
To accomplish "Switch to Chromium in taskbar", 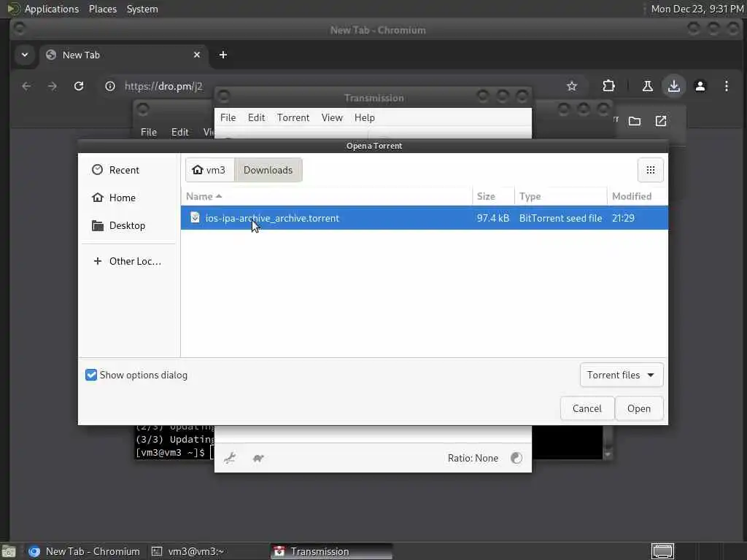I will [85, 551].
